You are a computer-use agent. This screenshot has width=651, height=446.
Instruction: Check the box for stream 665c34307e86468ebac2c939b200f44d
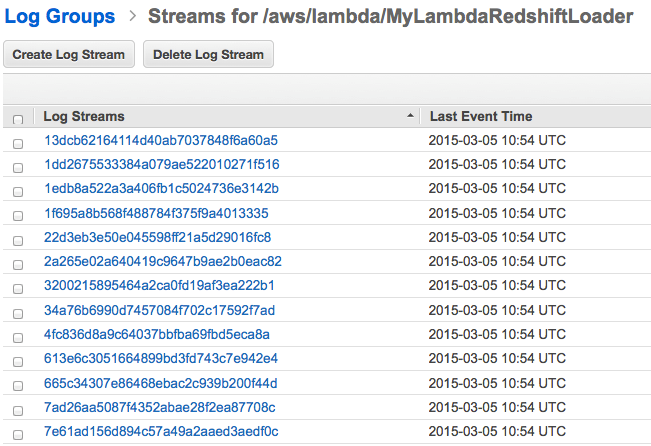(18, 386)
